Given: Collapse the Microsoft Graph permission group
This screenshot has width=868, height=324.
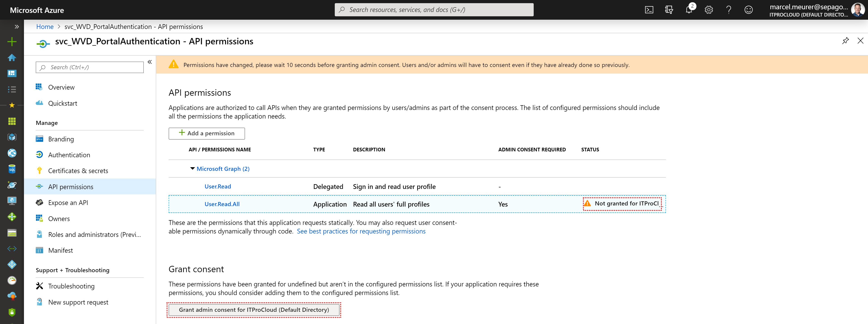Looking at the screenshot, I should click(x=192, y=169).
